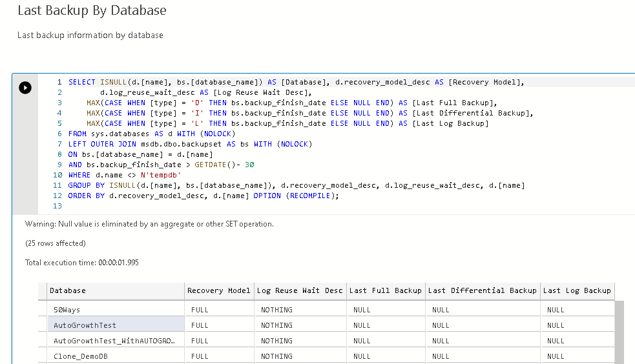The height and width of the screenshot is (364, 635).
Task: Select the Last Full Backup column header
Action: [385, 290]
